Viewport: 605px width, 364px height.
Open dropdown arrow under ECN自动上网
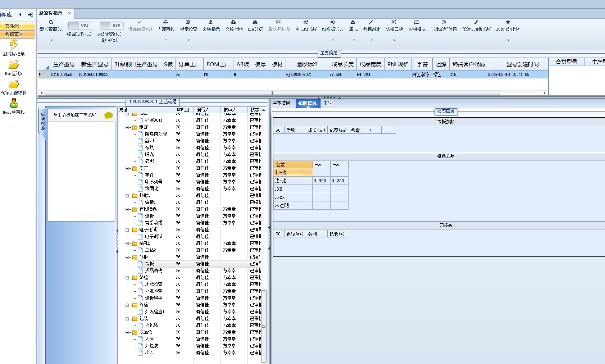coord(508,40)
